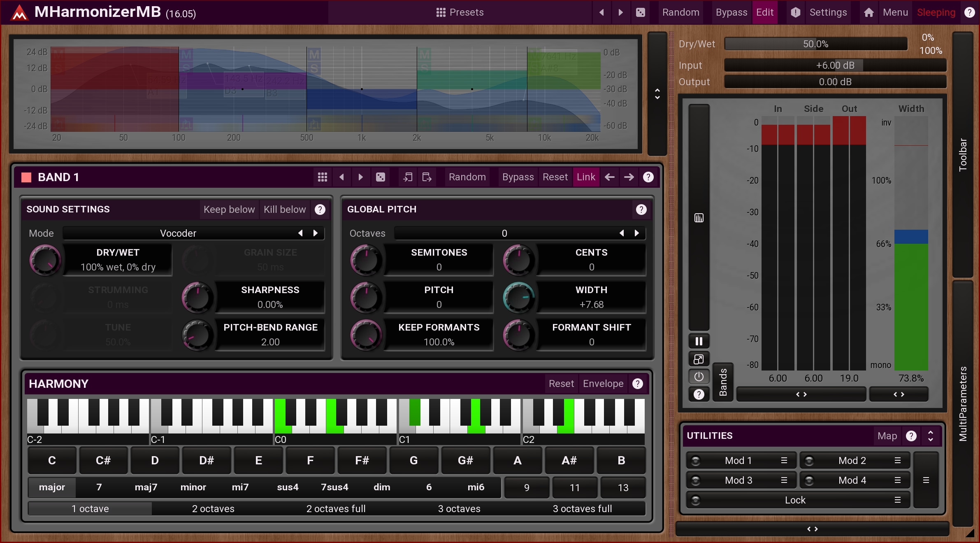This screenshot has width=980, height=543.
Task: Adjust the Dry/Wet 50.0% slider
Action: [x=816, y=44]
